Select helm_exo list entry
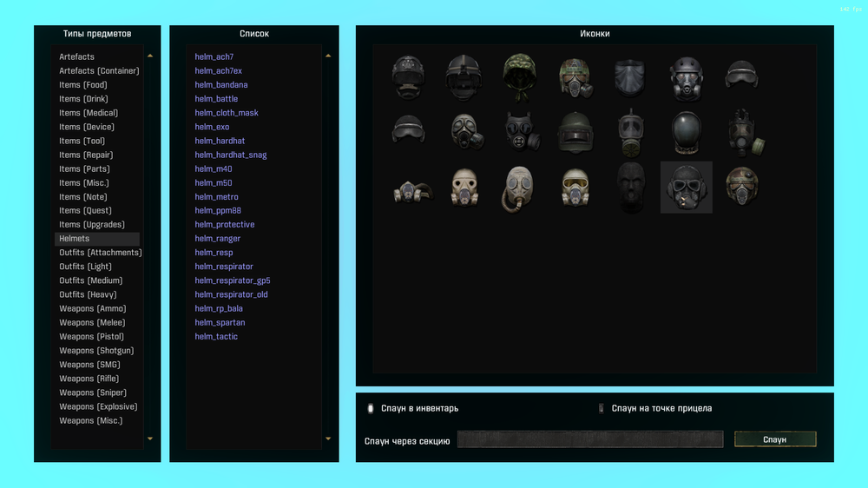The height and width of the screenshot is (488, 868). (212, 127)
